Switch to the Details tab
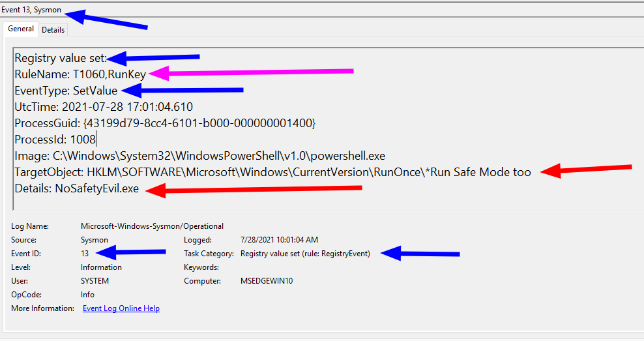The height and width of the screenshot is (341, 644). point(53,29)
